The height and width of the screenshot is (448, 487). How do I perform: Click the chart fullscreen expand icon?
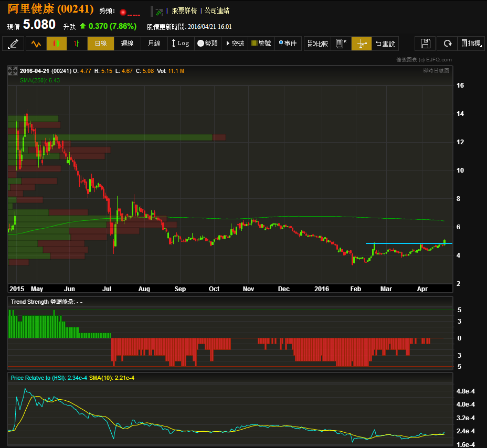[x=13, y=71]
